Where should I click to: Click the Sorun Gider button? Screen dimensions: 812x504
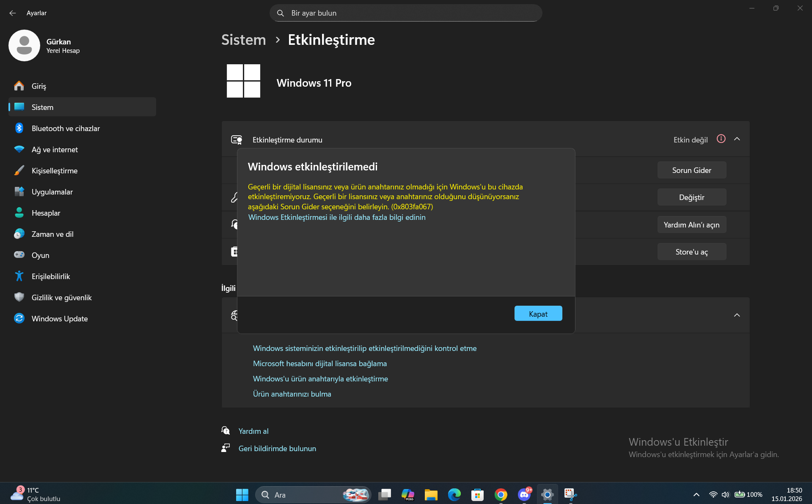pos(692,170)
